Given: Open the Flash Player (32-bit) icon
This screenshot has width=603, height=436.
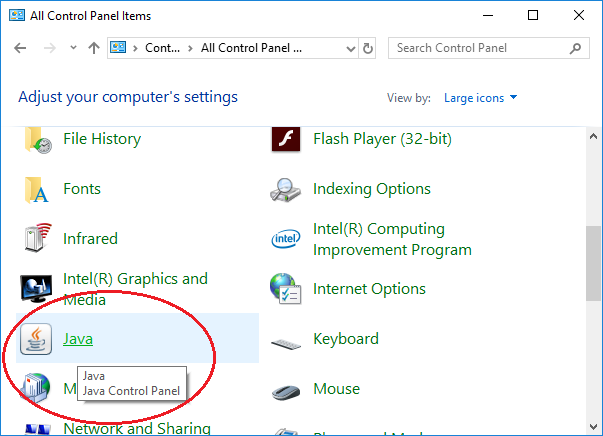Looking at the screenshot, I should tap(286, 139).
